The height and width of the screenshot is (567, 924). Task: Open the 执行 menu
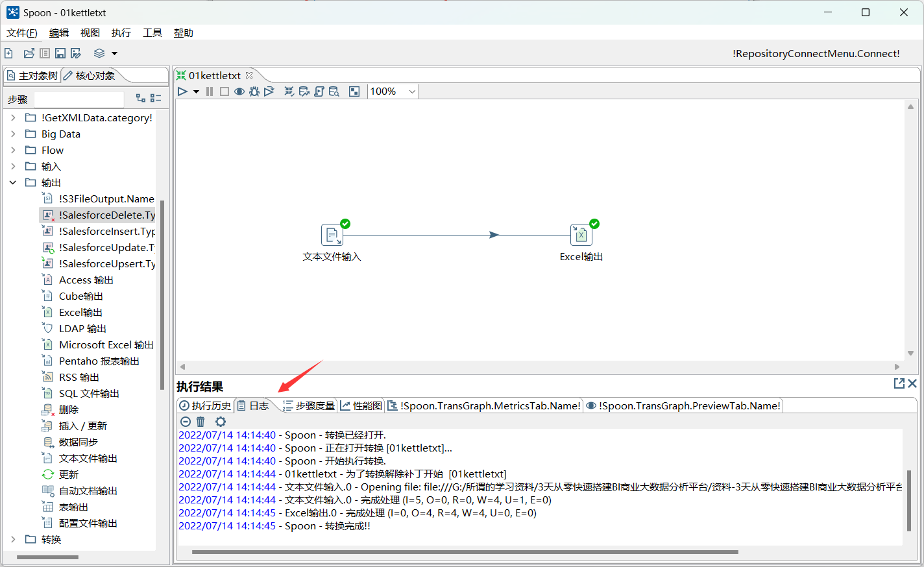tap(121, 33)
